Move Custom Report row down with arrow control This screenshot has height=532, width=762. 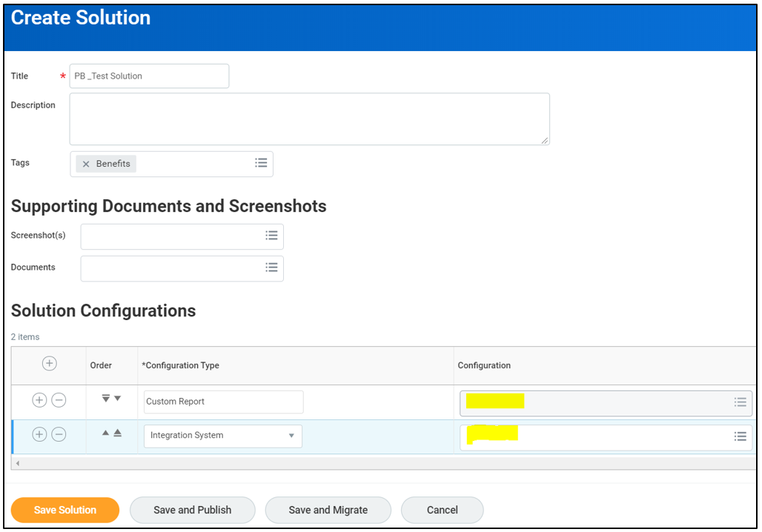click(x=116, y=398)
